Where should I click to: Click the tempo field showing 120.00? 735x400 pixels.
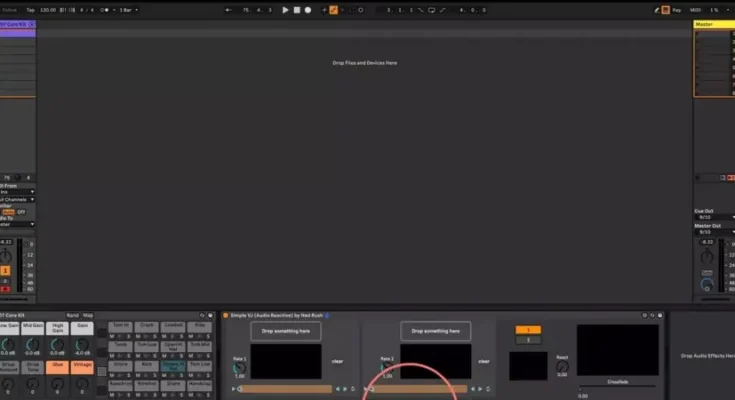[47, 10]
